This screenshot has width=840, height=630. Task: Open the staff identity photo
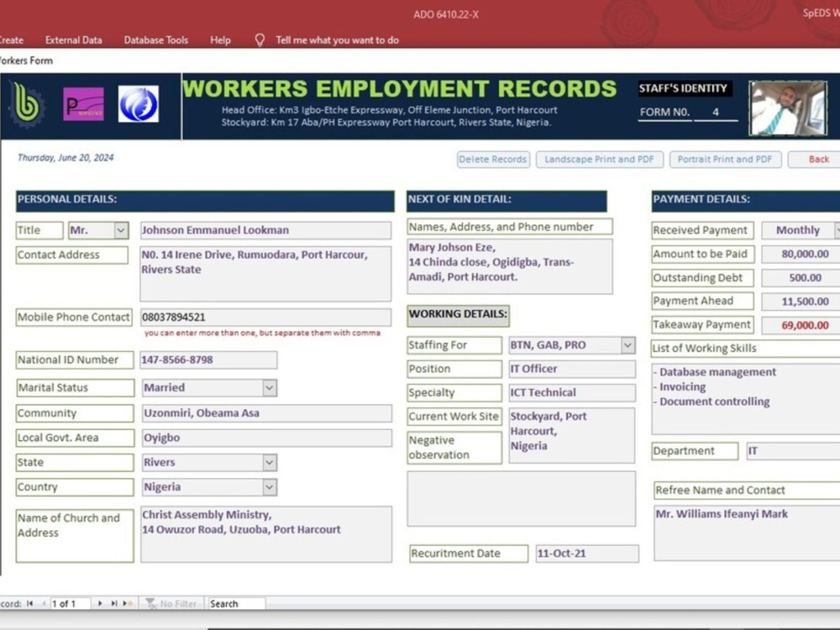788,108
